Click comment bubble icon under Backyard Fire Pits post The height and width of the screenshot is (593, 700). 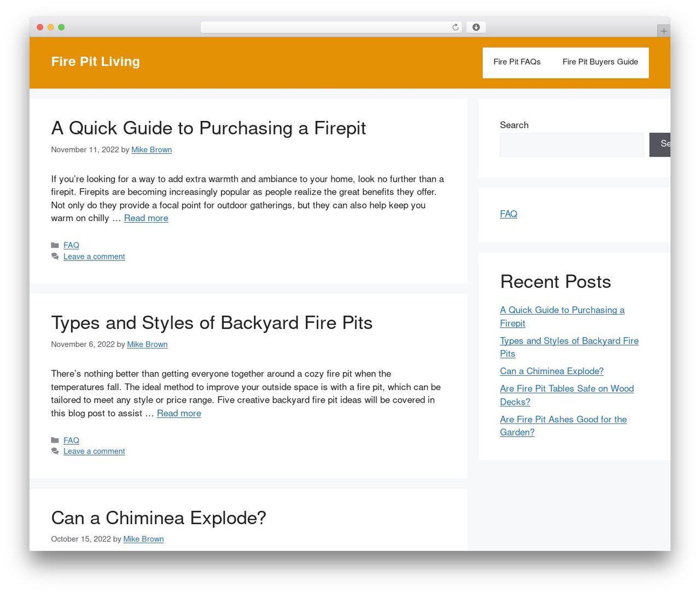(55, 451)
